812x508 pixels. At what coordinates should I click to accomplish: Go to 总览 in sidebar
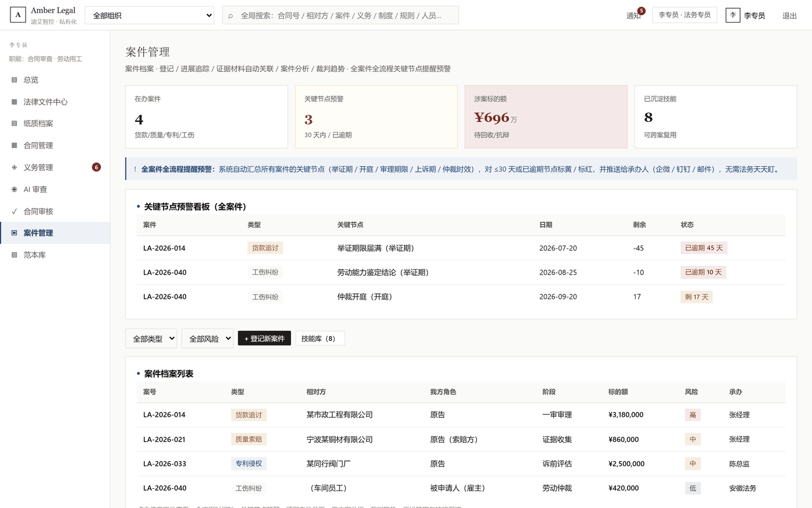point(55,80)
